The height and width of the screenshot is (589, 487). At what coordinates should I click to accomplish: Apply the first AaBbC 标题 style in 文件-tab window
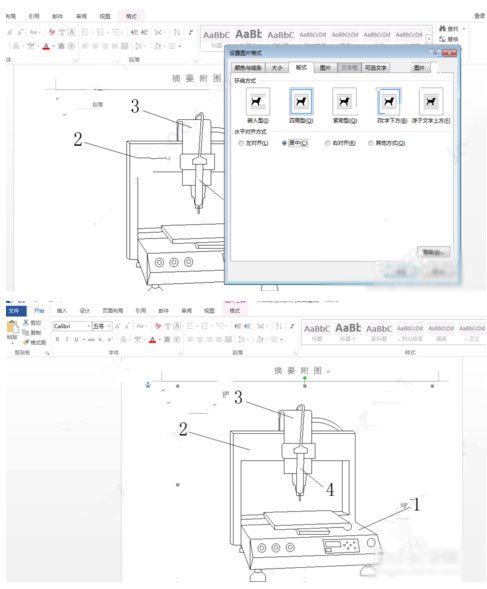click(x=317, y=332)
